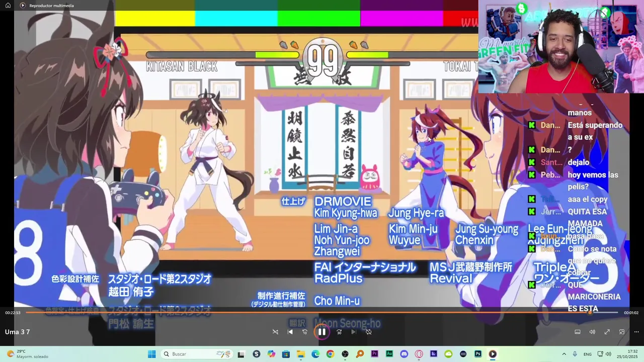Open the media player volume control
This screenshot has width=644, height=362.
[x=592, y=332]
